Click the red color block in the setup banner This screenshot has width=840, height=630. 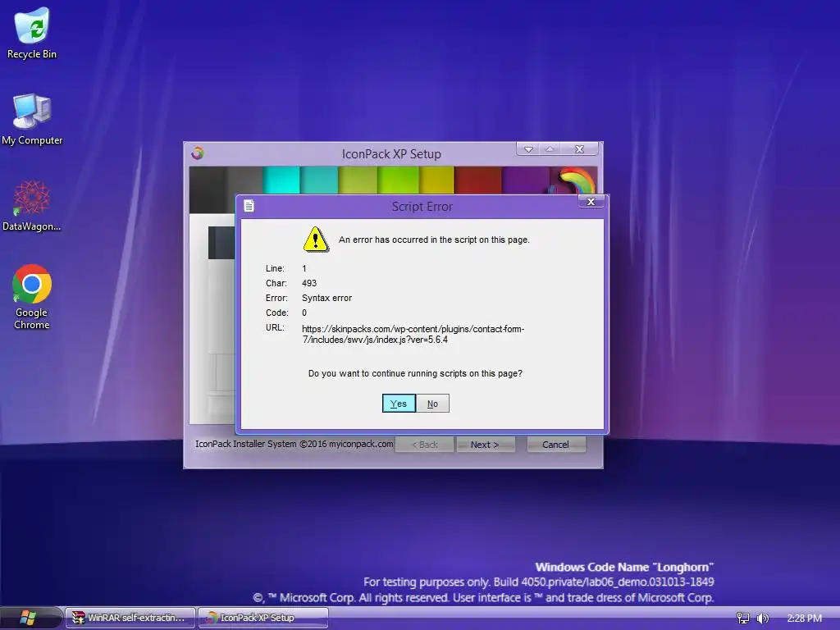(x=478, y=180)
